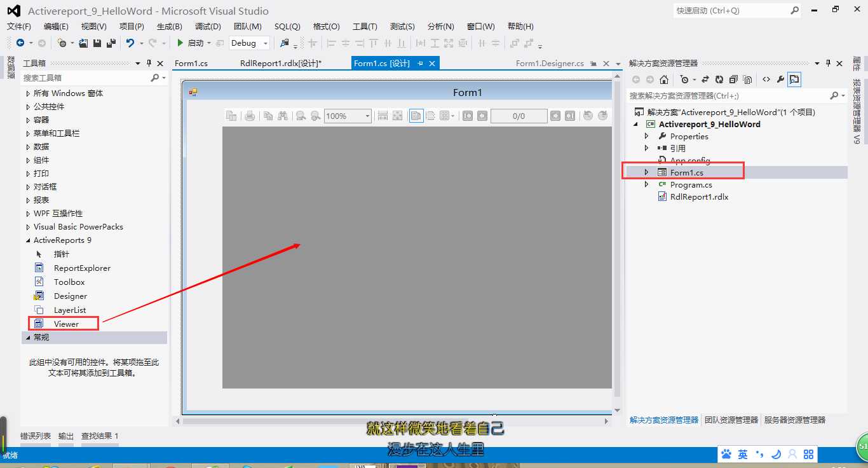Click the View Code angle-brackets icon
Viewport: 868px width, 468px height.
pos(766,79)
